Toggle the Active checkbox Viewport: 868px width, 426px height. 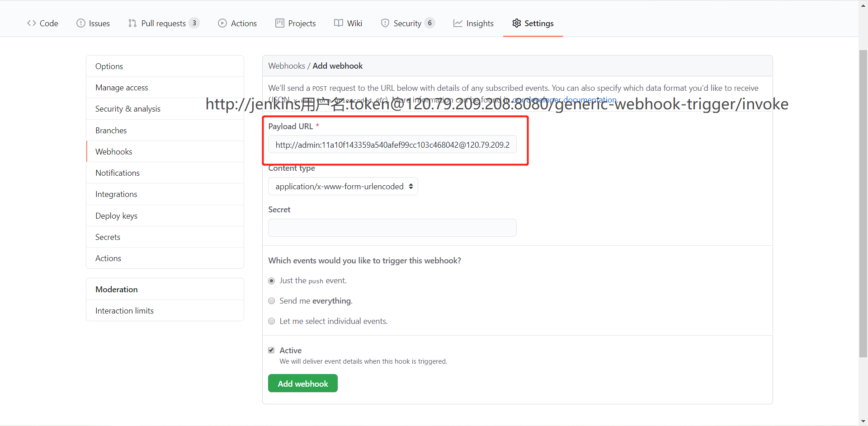coord(271,350)
